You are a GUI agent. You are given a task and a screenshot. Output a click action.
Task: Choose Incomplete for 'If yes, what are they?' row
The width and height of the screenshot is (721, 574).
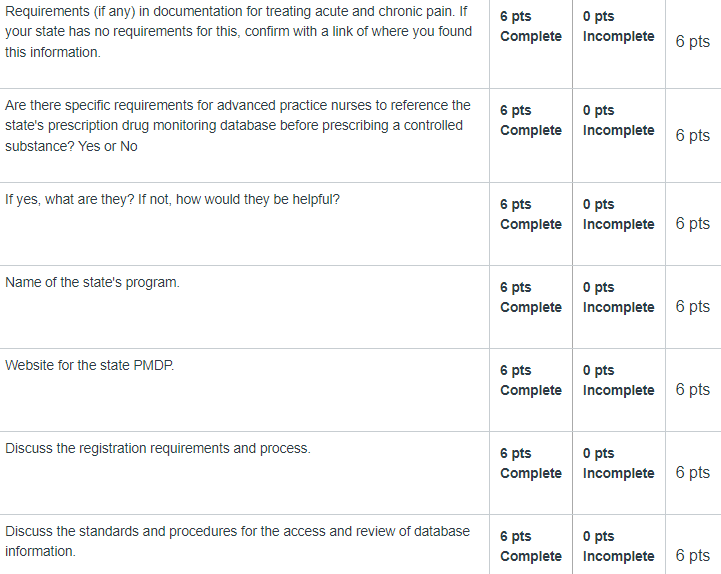click(618, 224)
